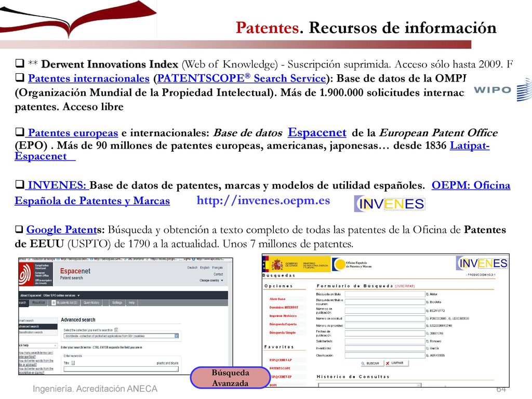Click the large Espacenet link
This screenshot has width=532, height=399.
(317, 132)
